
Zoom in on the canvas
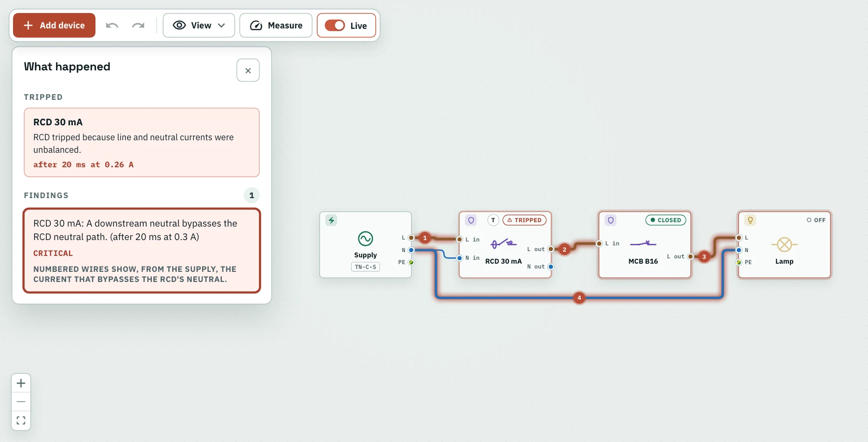pos(21,383)
